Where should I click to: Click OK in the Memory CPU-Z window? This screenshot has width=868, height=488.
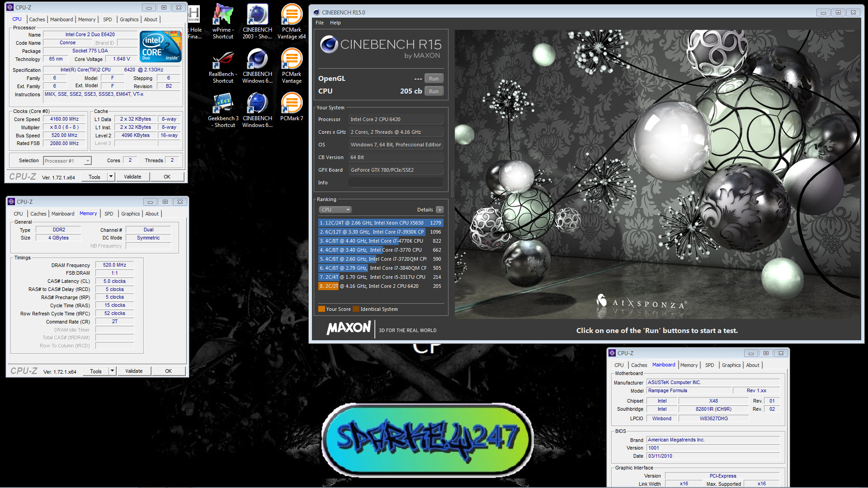point(169,371)
